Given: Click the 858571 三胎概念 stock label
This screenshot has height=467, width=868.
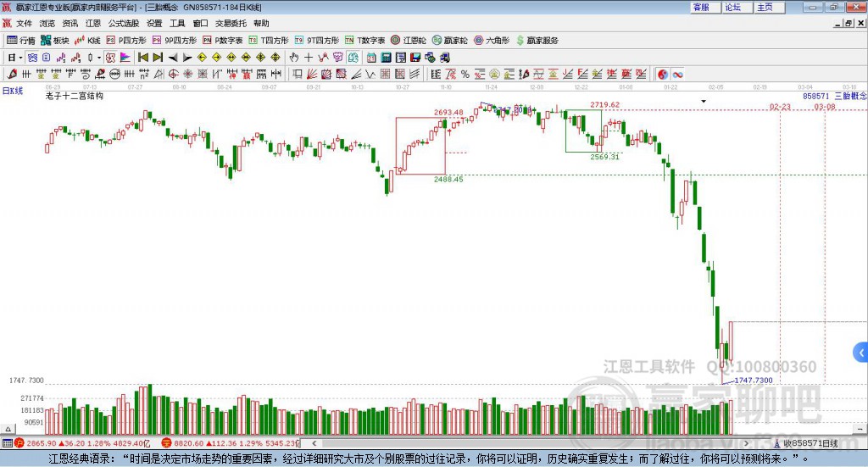Looking at the screenshot, I should (835, 96).
